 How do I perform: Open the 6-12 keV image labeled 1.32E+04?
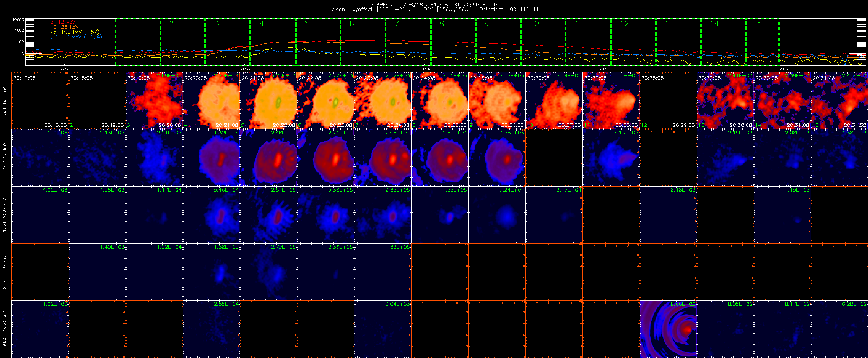pos(211,158)
